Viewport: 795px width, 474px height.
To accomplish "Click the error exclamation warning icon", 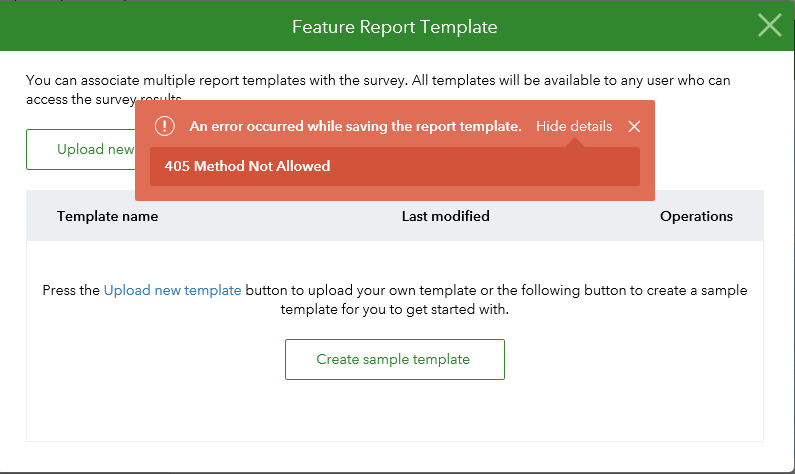I will [164, 126].
